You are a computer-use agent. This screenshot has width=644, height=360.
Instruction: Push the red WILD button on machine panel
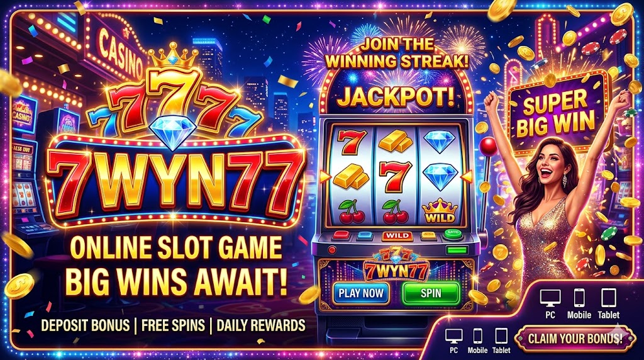[397, 236]
